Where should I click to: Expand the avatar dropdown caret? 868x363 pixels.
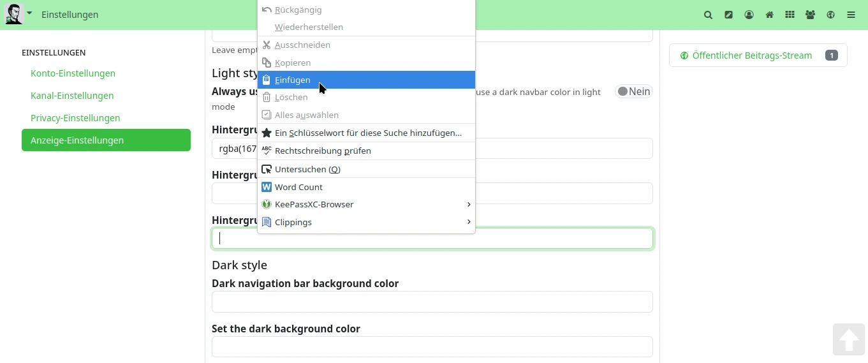pos(29,13)
